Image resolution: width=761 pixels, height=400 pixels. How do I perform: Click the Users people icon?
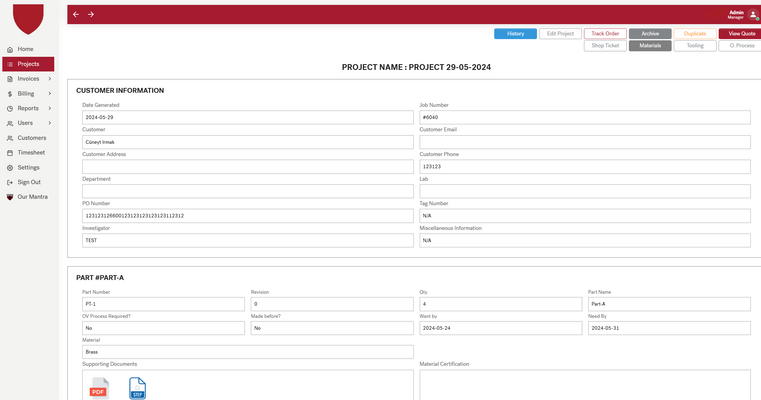click(10, 123)
